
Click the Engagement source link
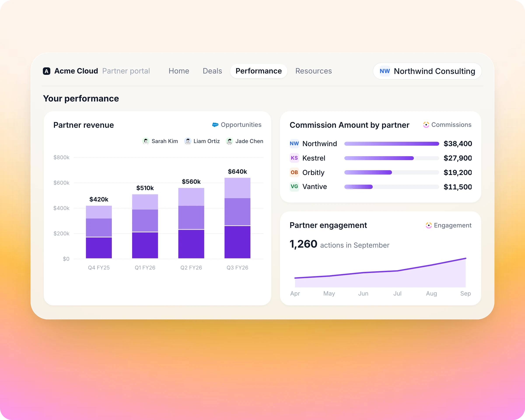pos(448,225)
